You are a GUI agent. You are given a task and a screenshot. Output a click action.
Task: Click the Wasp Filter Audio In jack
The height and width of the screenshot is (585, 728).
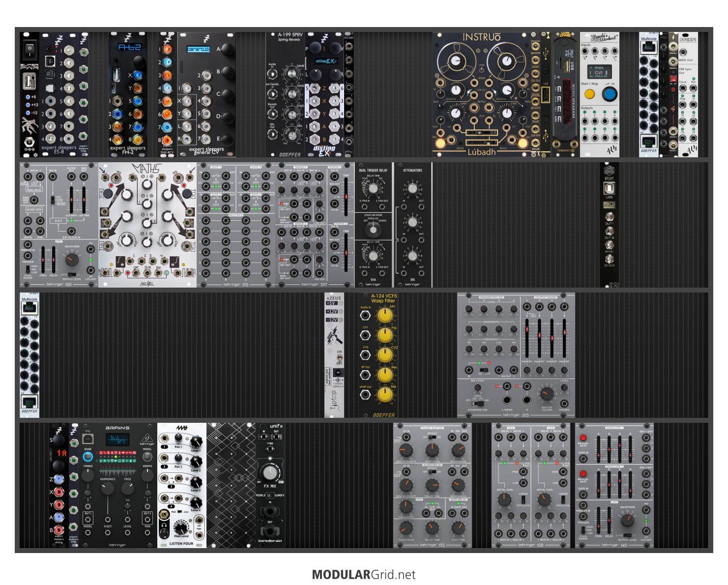(365, 316)
